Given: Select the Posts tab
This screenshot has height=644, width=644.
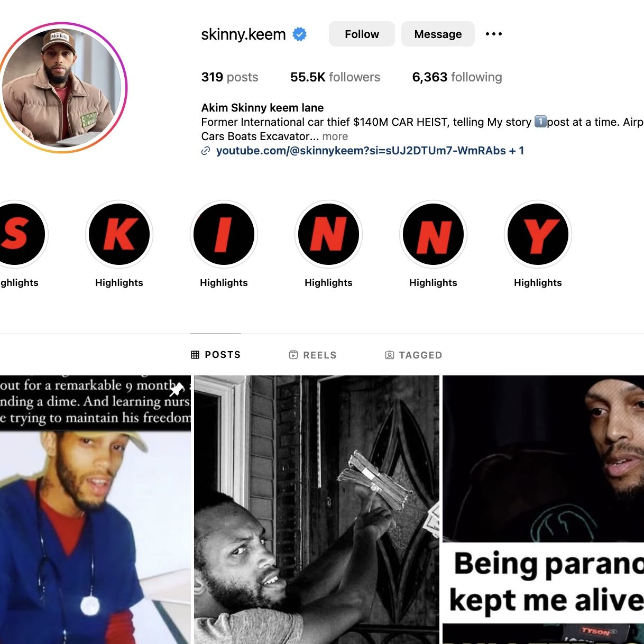Looking at the screenshot, I should click(216, 354).
